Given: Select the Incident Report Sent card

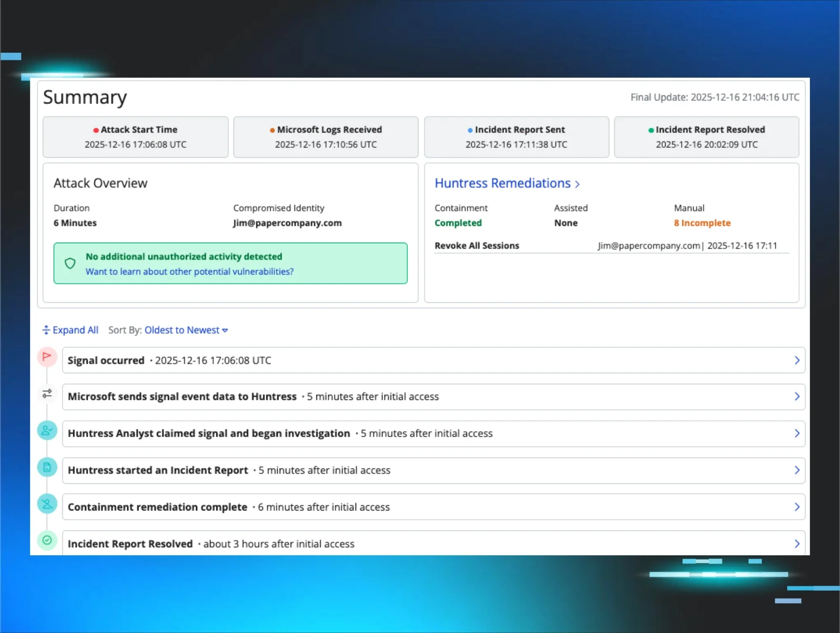Looking at the screenshot, I should (x=516, y=137).
